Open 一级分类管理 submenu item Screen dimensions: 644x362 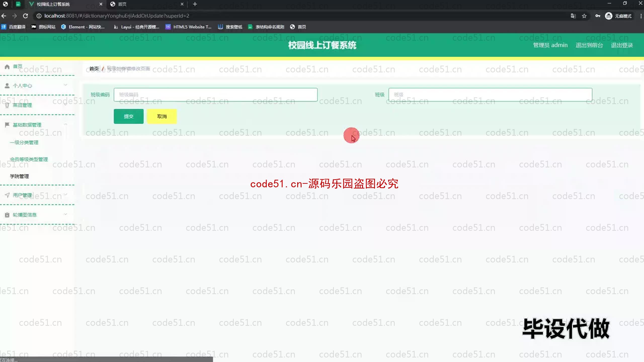click(x=24, y=143)
